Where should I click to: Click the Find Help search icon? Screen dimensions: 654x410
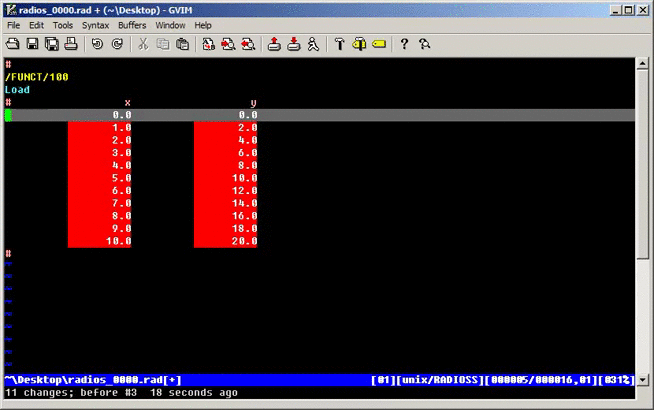[425, 44]
